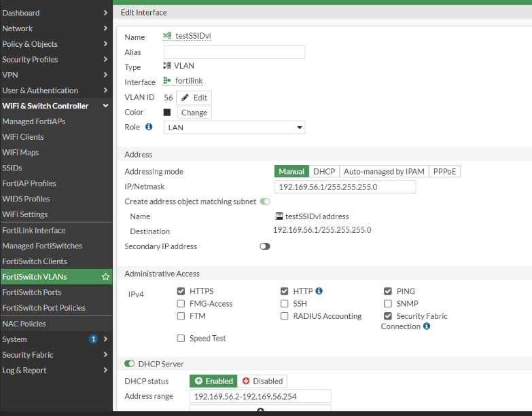
Task: Expand User & Authentication chevron
Action: coord(105,90)
